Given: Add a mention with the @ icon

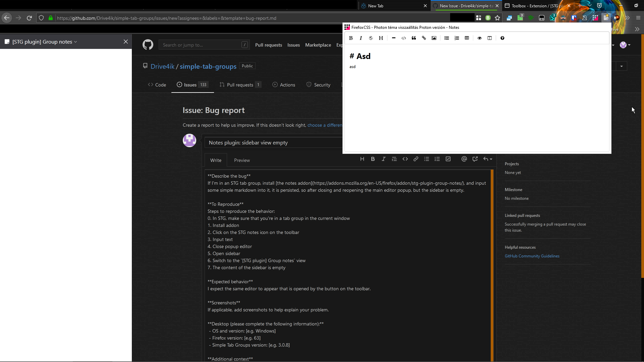Looking at the screenshot, I should point(464,159).
